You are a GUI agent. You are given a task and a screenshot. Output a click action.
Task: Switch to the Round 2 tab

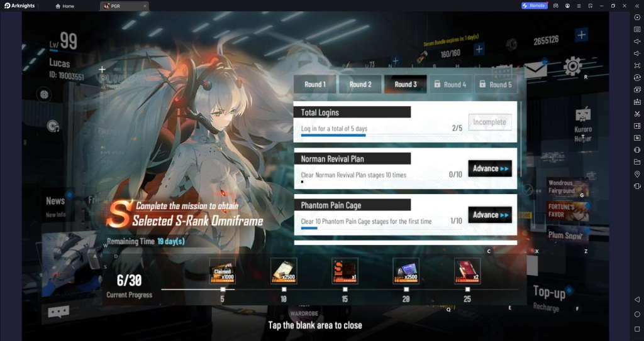pyautogui.click(x=360, y=84)
